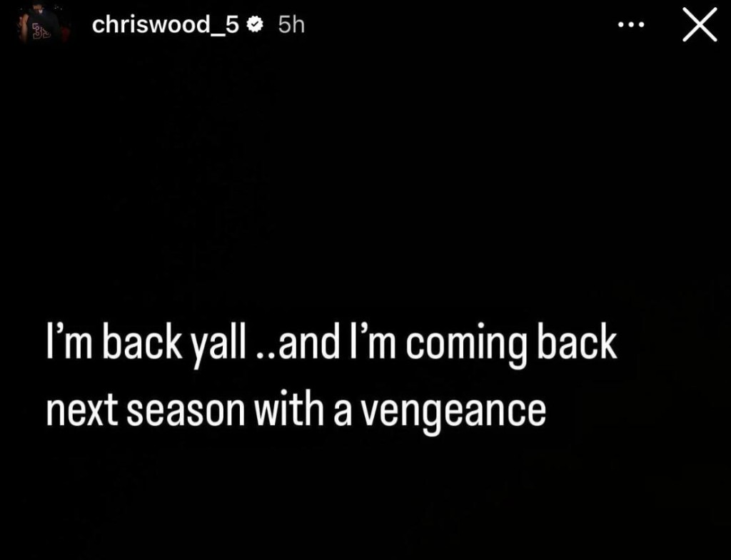This screenshot has width=731, height=560.
Task: Close the story with the X icon
Action: [700, 25]
